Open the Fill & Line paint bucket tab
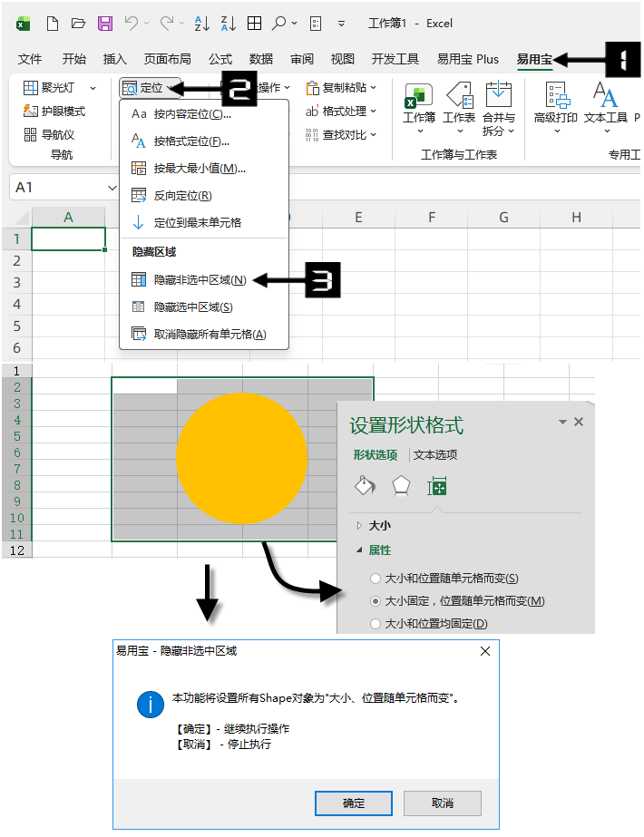 [364, 487]
